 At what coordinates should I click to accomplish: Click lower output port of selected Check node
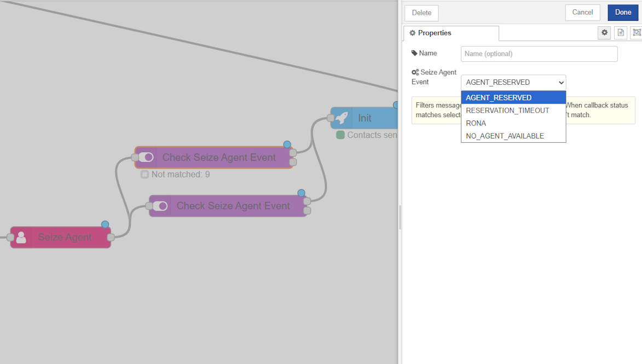(293, 163)
